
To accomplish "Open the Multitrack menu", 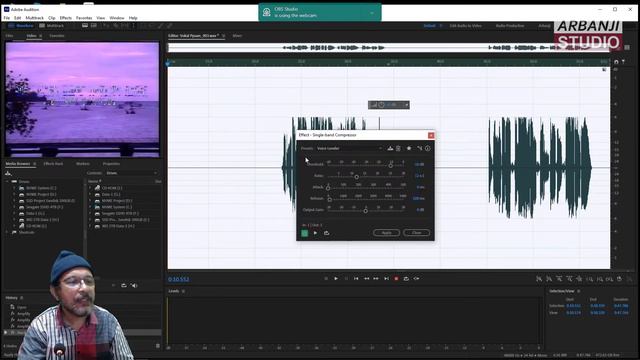I will [34, 18].
